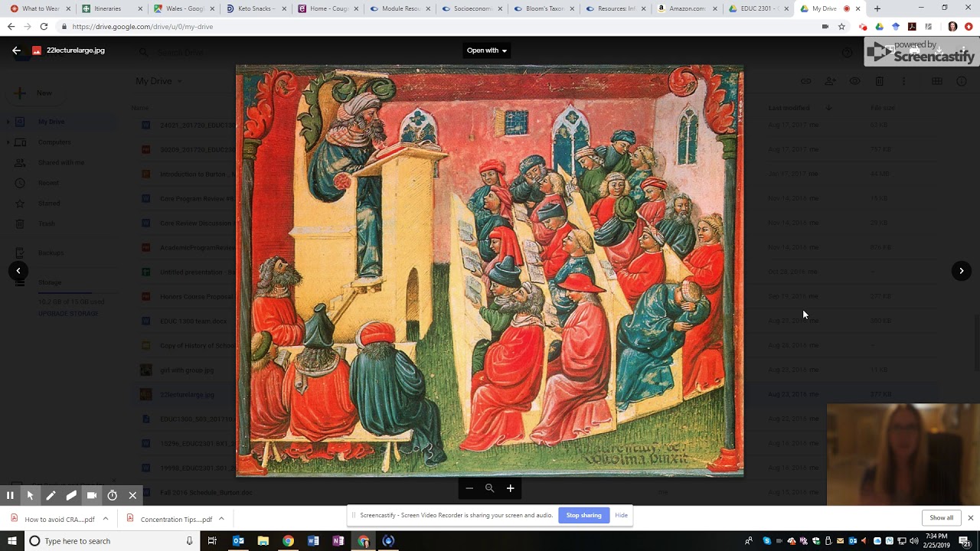Open the recording timer tool

[x=113, y=496]
